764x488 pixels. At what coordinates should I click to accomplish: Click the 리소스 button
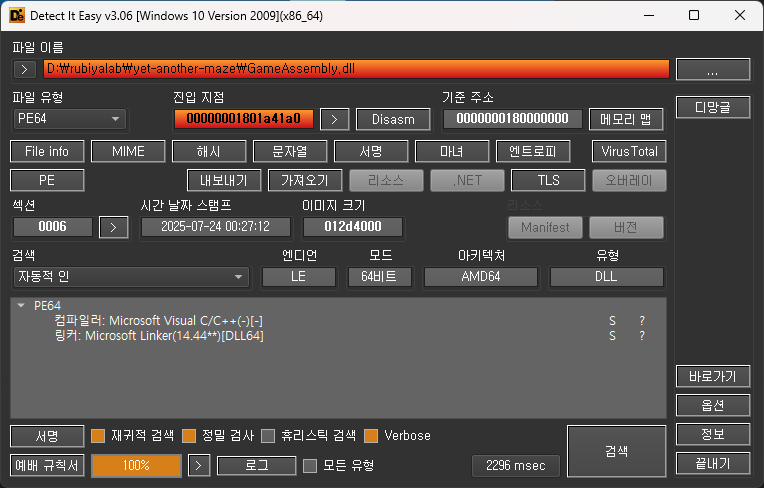coord(386,180)
